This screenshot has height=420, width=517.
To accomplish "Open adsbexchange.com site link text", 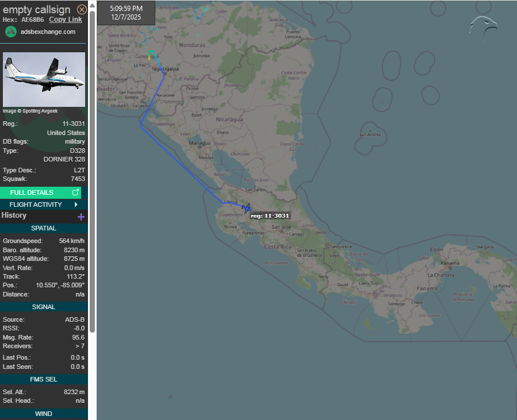I will (x=48, y=32).
